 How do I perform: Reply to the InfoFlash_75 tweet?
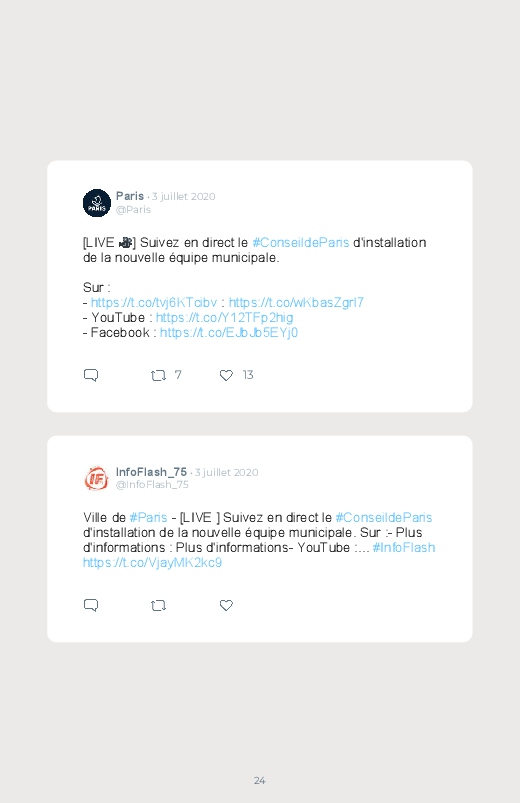(x=91, y=605)
